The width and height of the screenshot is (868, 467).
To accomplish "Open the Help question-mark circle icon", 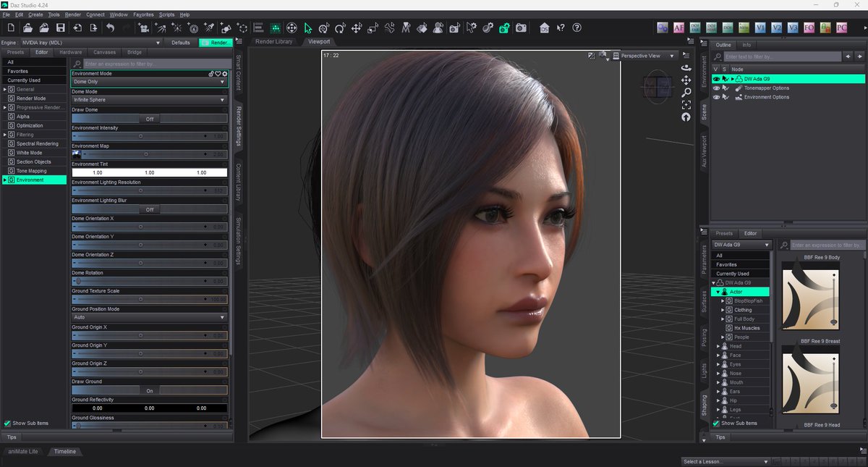I will coord(576,28).
